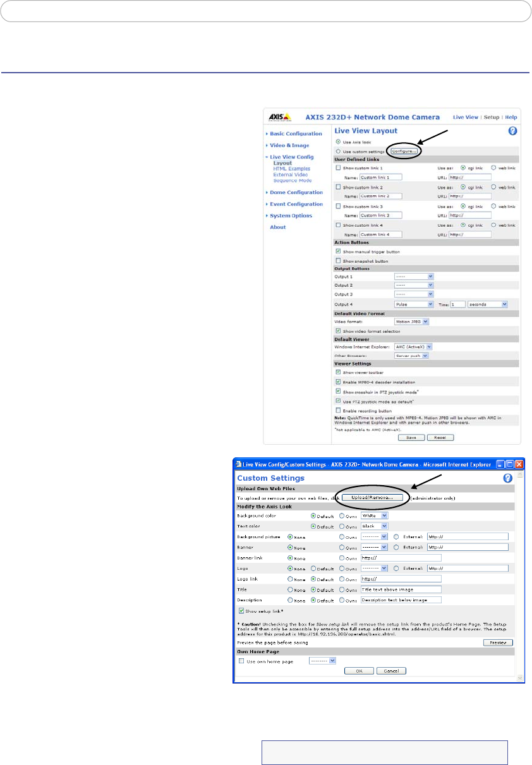532x765 pixels.
Task: Click URL field for custom link 2
Action: (469, 196)
